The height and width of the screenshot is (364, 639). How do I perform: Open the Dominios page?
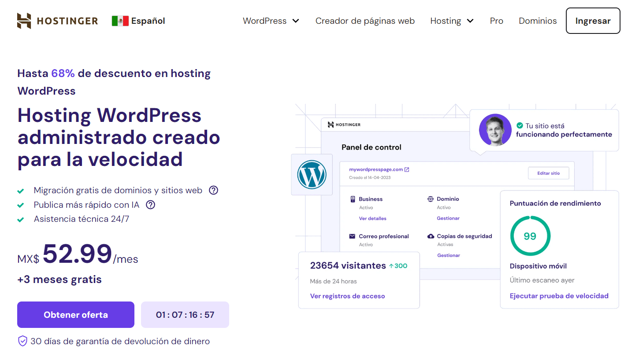538,21
